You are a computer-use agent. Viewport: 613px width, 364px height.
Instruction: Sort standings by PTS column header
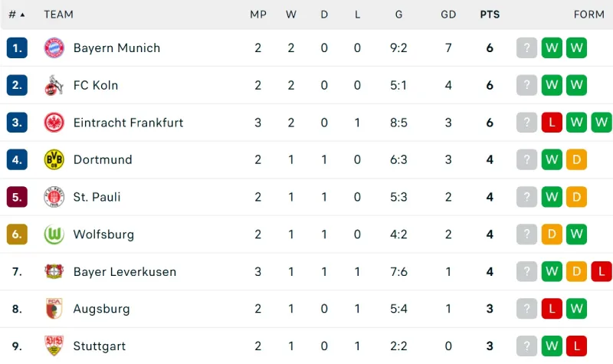click(489, 15)
